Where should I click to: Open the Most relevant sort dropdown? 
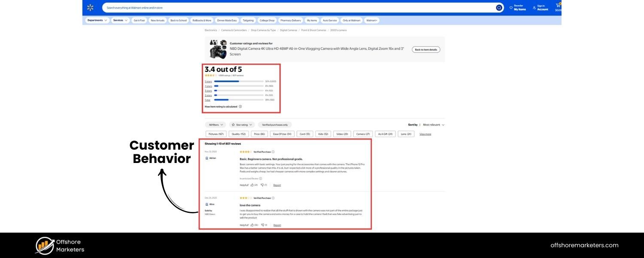point(433,124)
